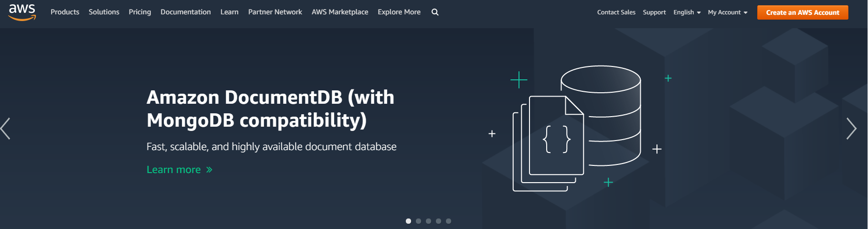Click the AWS logo
The width and height of the screenshot is (868, 229).
22,12
